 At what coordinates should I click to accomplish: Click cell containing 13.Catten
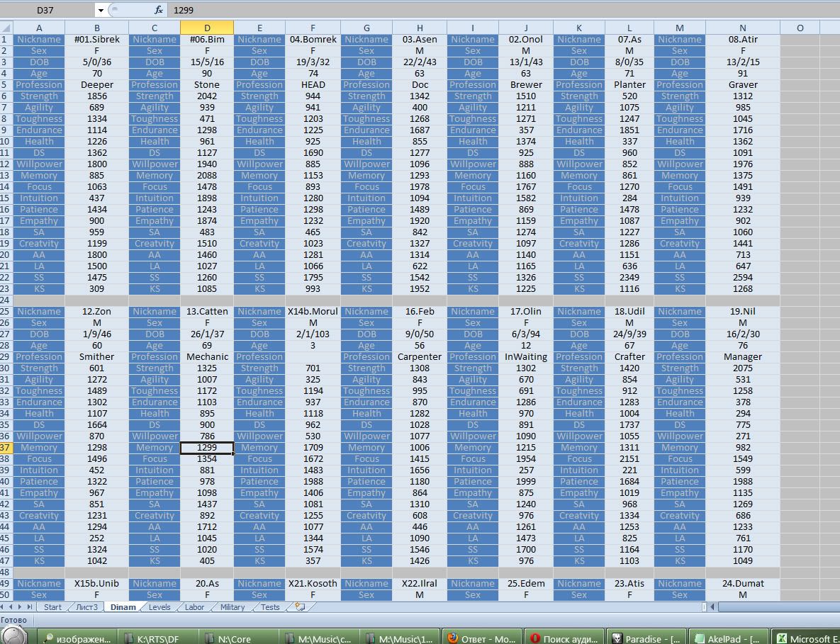point(207,312)
